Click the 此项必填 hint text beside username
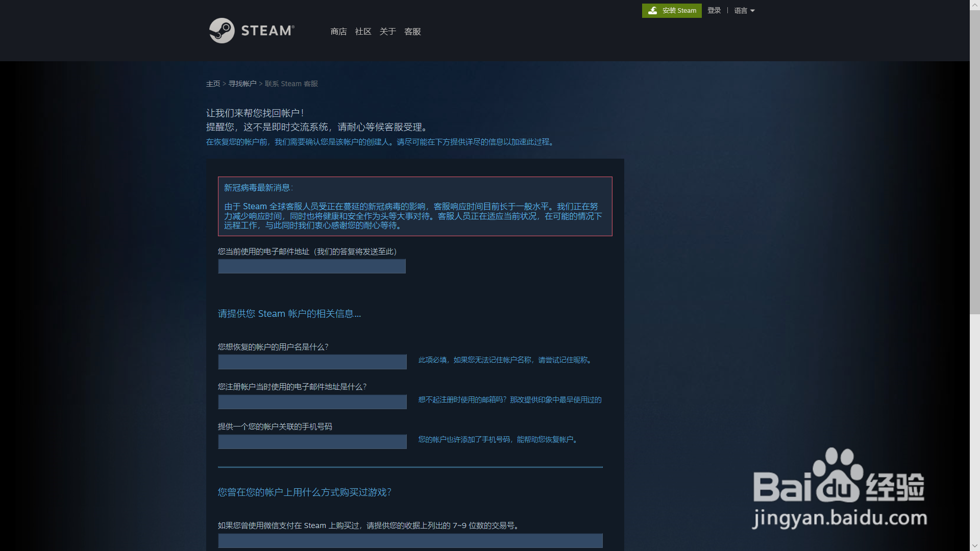 (506, 360)
